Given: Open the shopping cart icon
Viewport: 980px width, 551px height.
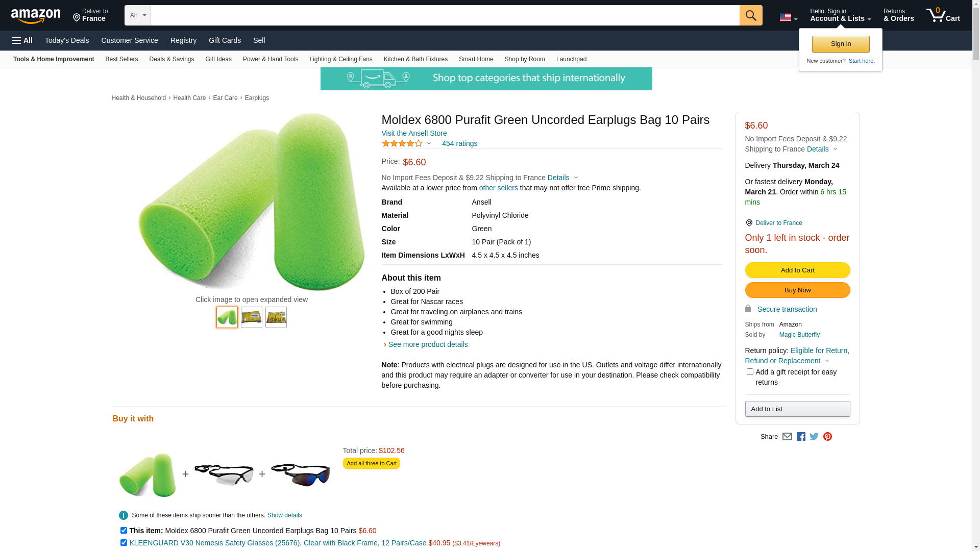Looking at the screenshot, I should coord(943,15).
